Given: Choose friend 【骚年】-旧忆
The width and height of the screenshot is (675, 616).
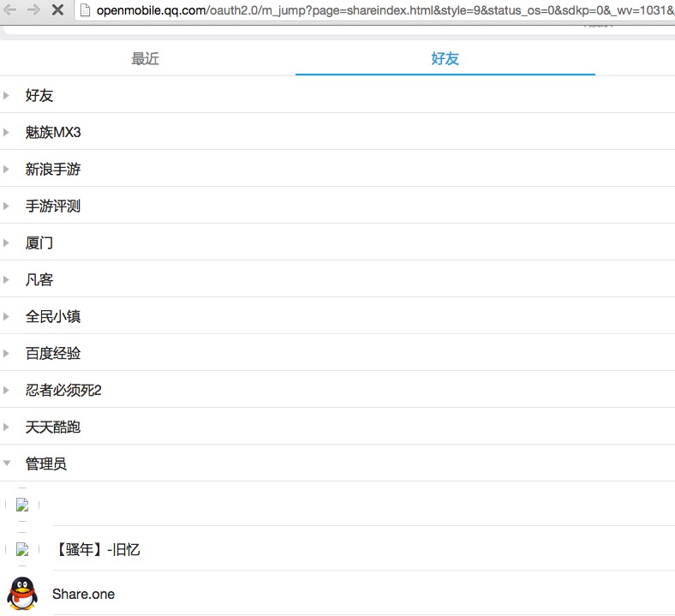Looking at the screenshot, I should 98,549.
